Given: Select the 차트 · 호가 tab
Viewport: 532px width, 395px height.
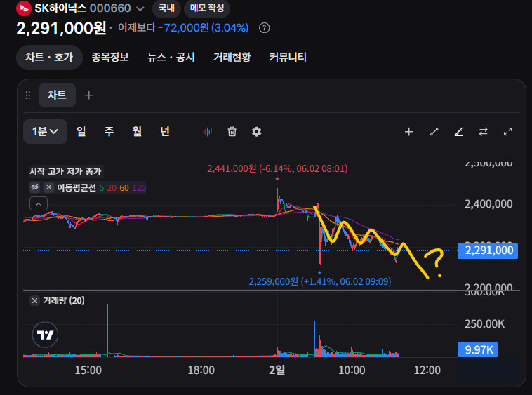Looking at the screenshot, I should 49,58.
